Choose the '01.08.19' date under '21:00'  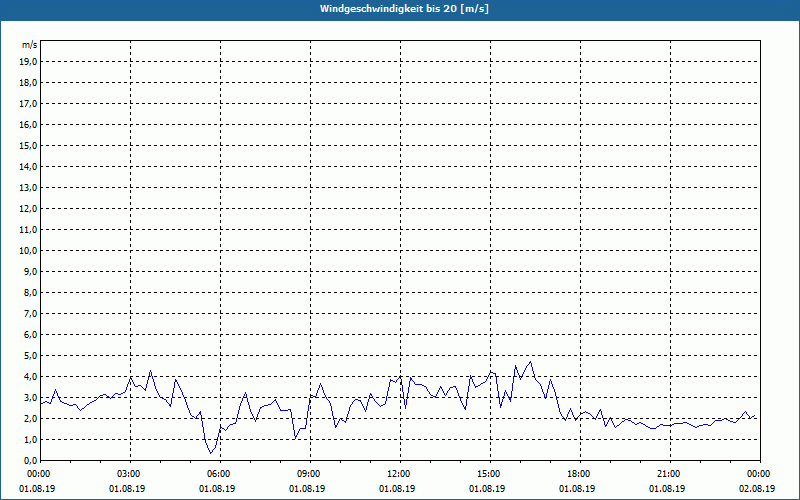[667, 488]
